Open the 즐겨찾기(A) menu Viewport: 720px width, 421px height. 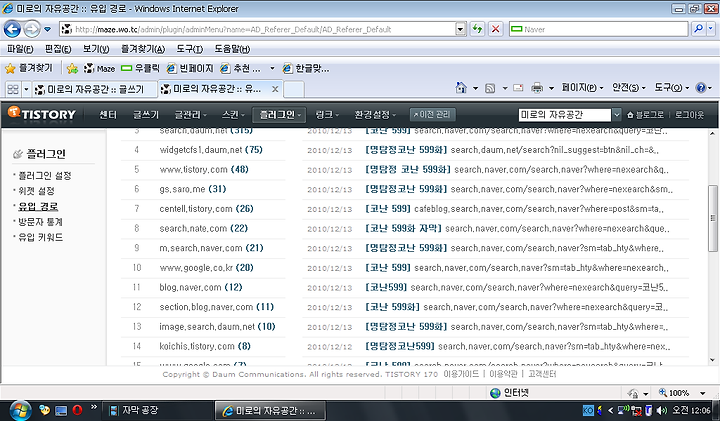tap(143, 49)
